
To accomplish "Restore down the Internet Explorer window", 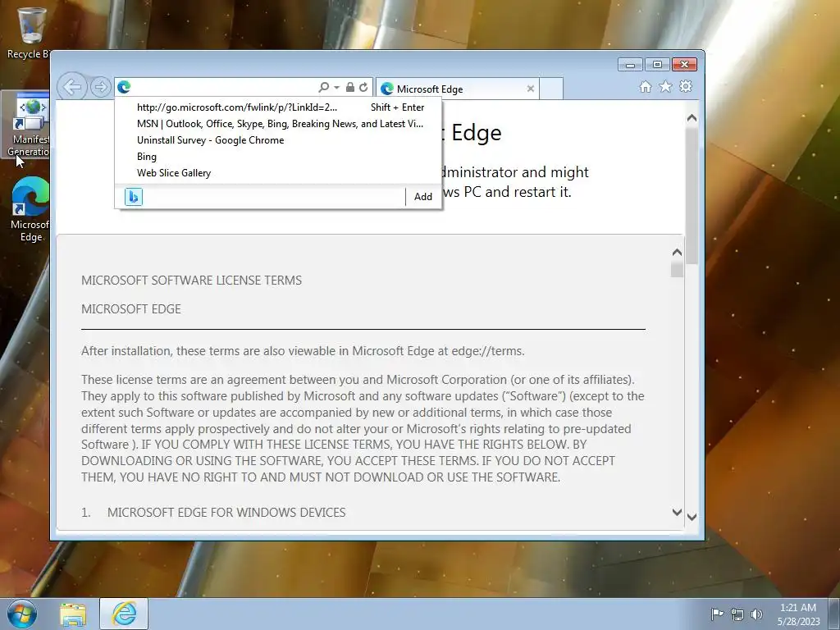I will (x=657, y=65).
